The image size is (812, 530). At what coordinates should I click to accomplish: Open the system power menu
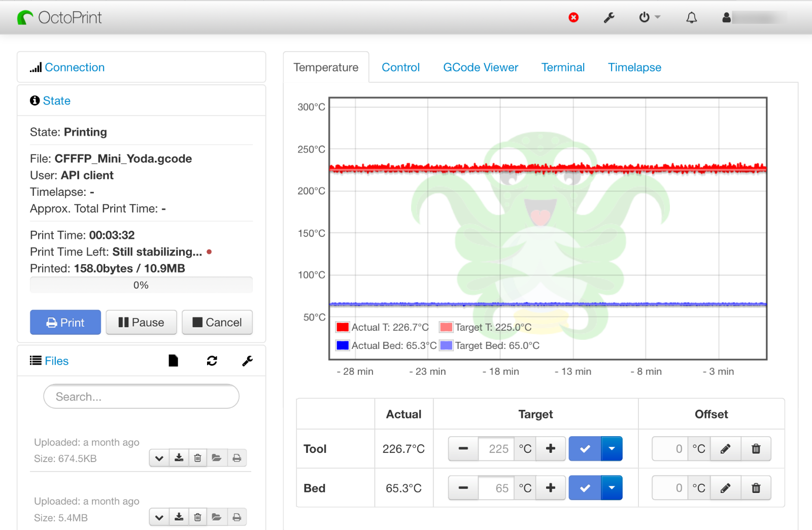tap(649, 18)
